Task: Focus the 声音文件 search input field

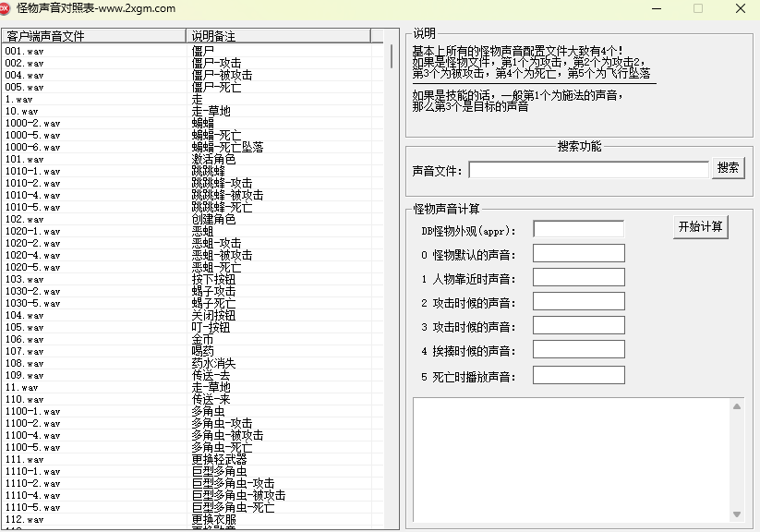Action: [588, 170]
